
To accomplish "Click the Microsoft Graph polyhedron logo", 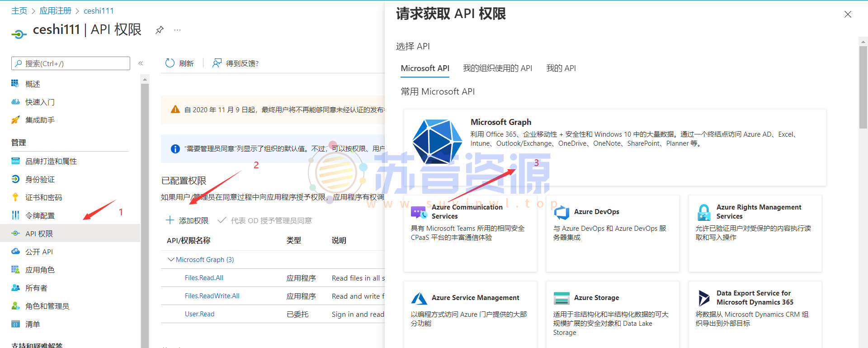I will pos(437,142).
